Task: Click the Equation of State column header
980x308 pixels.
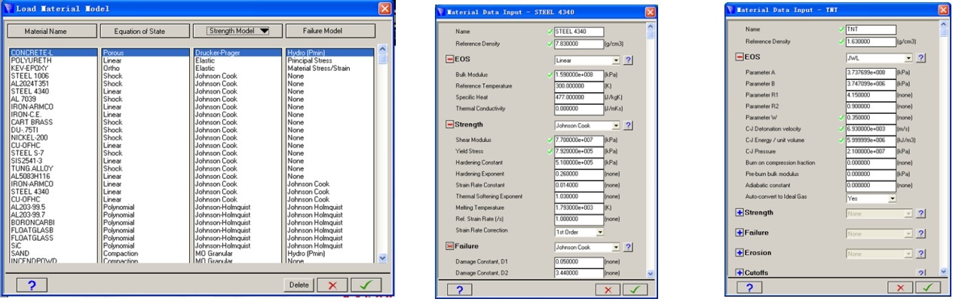Action: pos(145,31)
